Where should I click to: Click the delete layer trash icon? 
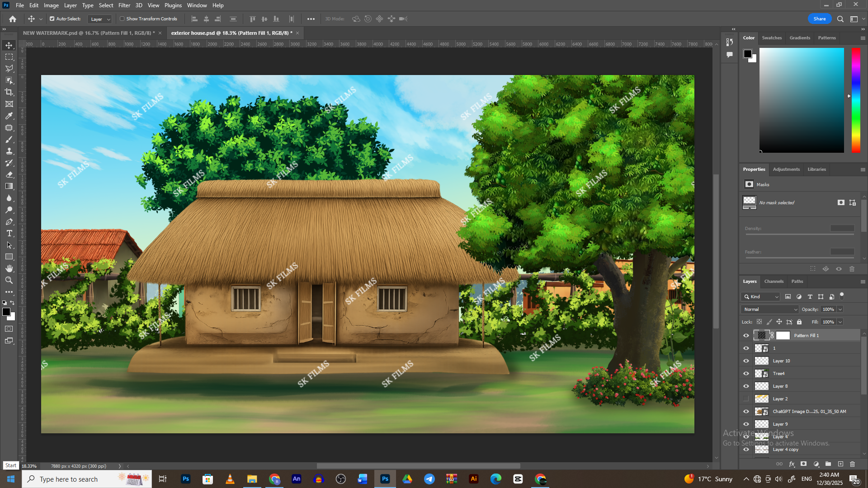pos(852,464)
